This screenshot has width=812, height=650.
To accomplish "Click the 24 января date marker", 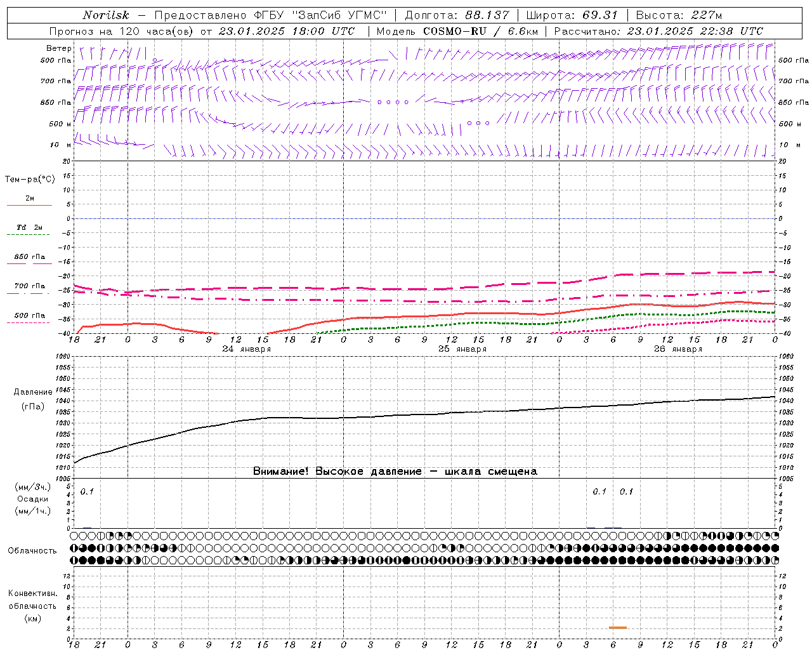I will 247,349.
